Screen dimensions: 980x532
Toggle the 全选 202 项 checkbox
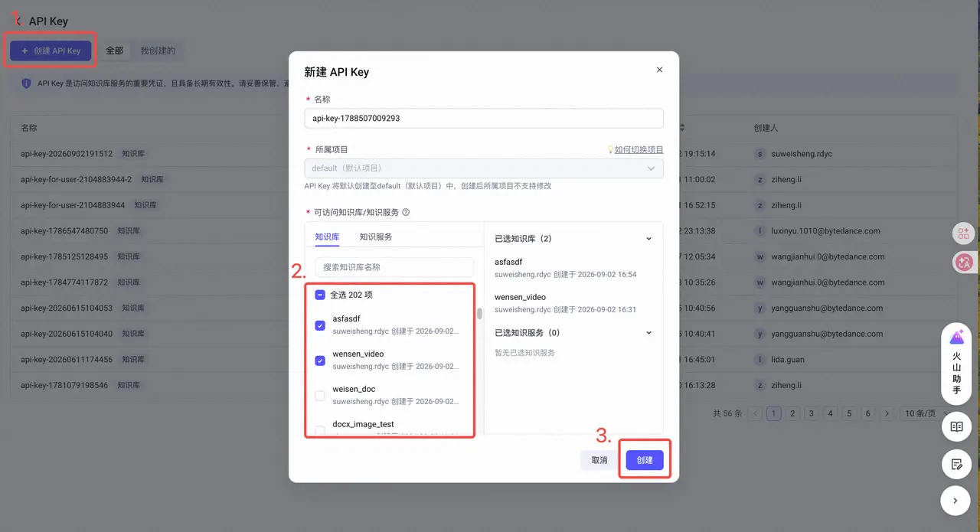320,295
